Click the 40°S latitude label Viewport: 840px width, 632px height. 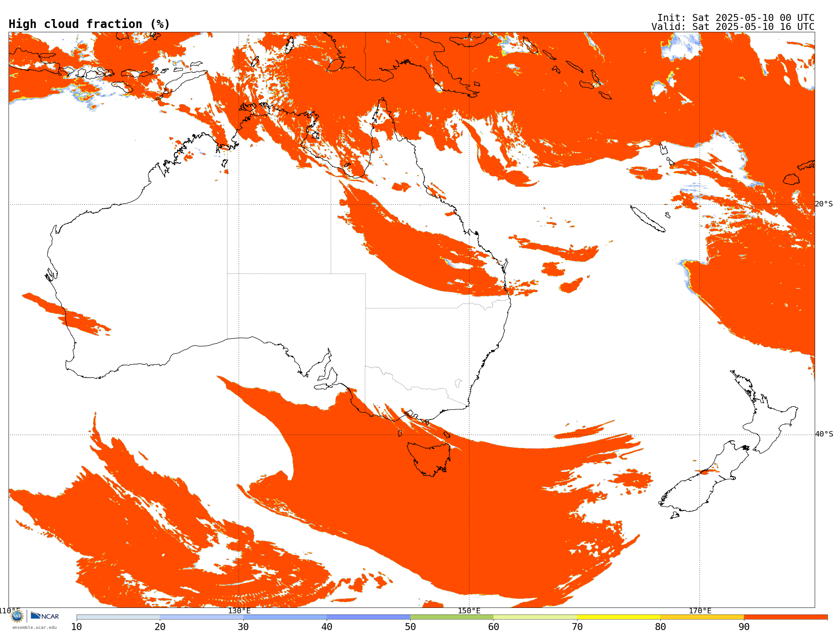pos(824,434)
